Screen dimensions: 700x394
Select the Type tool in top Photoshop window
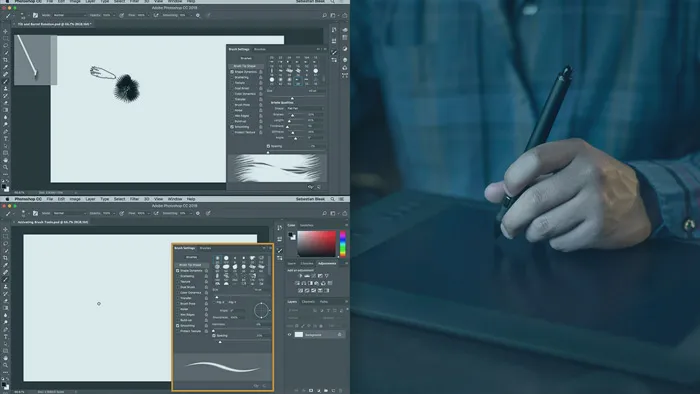point(5,139)
